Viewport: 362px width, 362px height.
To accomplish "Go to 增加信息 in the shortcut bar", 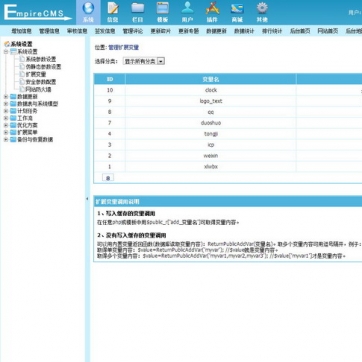I will [x=22, y=31].
